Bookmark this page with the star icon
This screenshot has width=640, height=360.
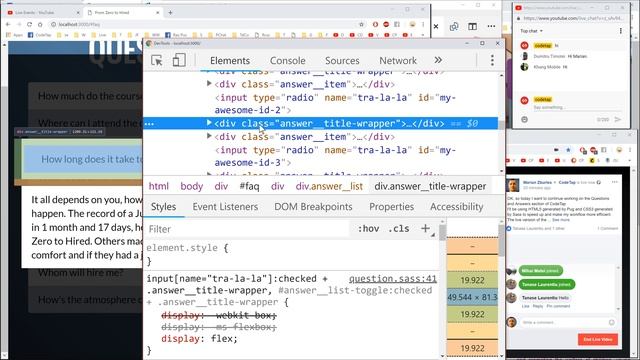pyautogui.click(x=361, y=24)
